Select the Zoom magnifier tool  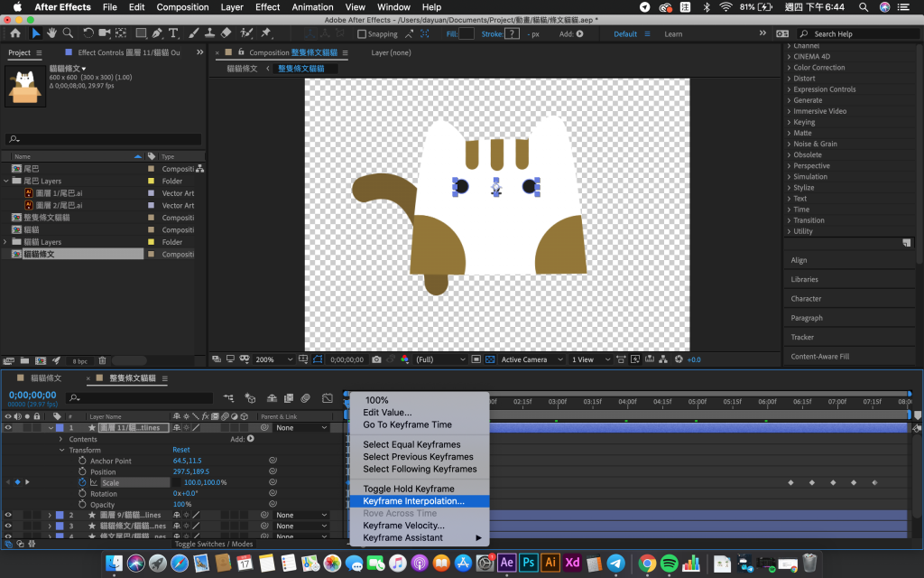click(67, 33)
